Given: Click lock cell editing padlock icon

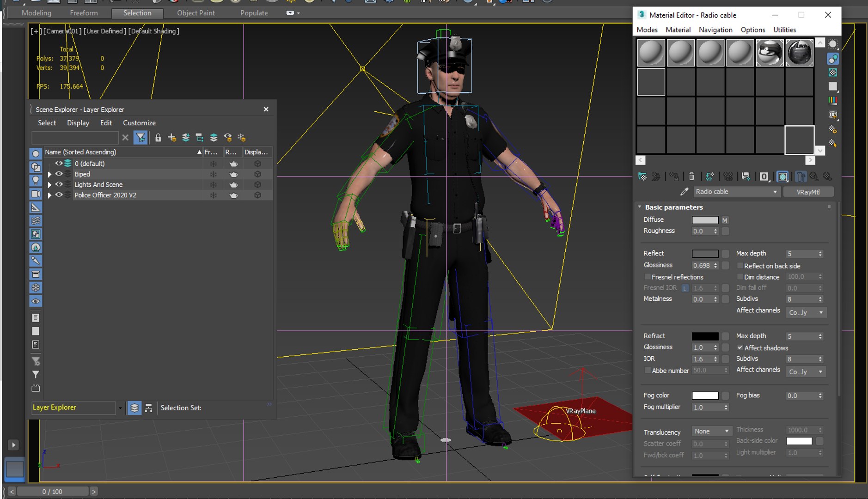Looking at the screenshot, I should pyautogui.click(x=158, y=138).
